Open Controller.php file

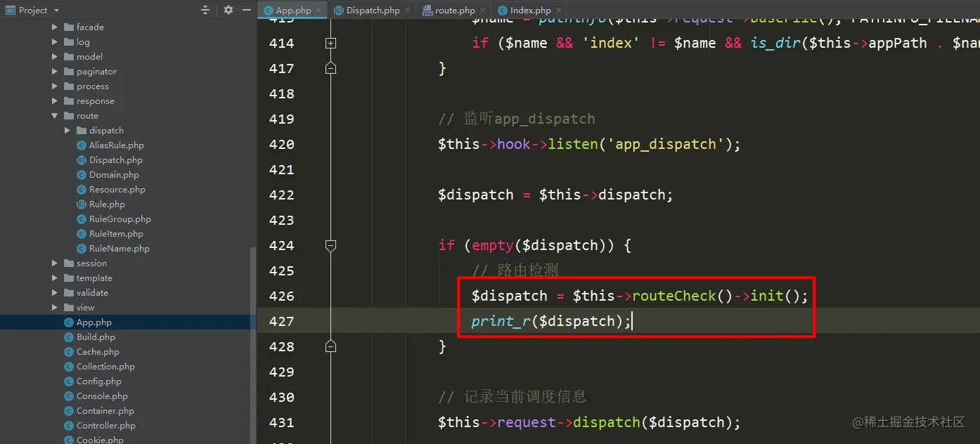(105, 426)
